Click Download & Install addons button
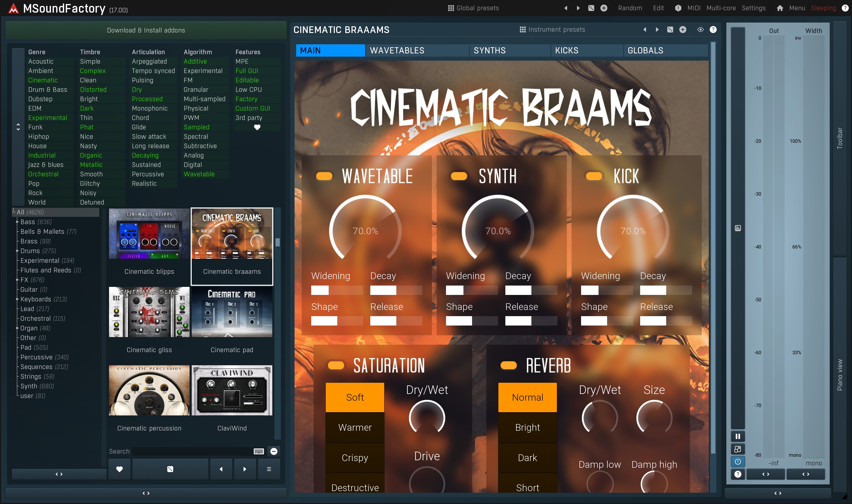The width and height of the screenshot is (852, 504). click(146, 30)
